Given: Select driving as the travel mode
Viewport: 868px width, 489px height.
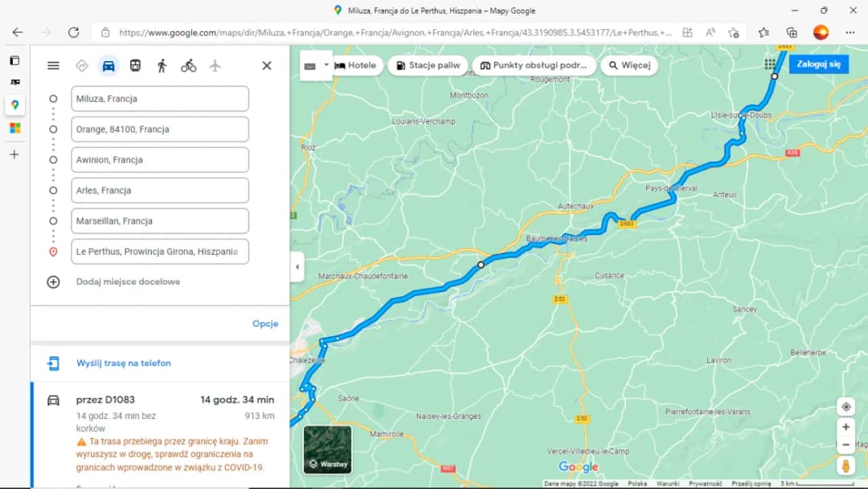Looking at the screenshot, I should tap(108, 66).
